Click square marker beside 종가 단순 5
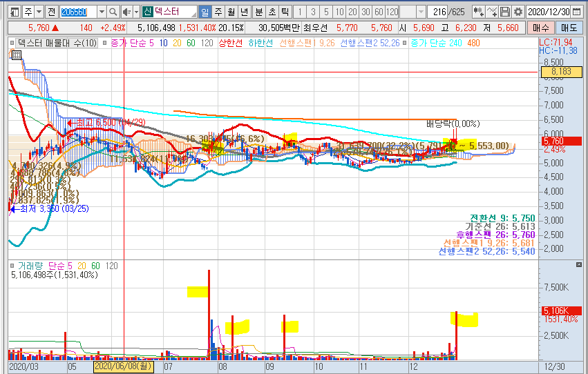588x374 pixels. pos(104,43)
